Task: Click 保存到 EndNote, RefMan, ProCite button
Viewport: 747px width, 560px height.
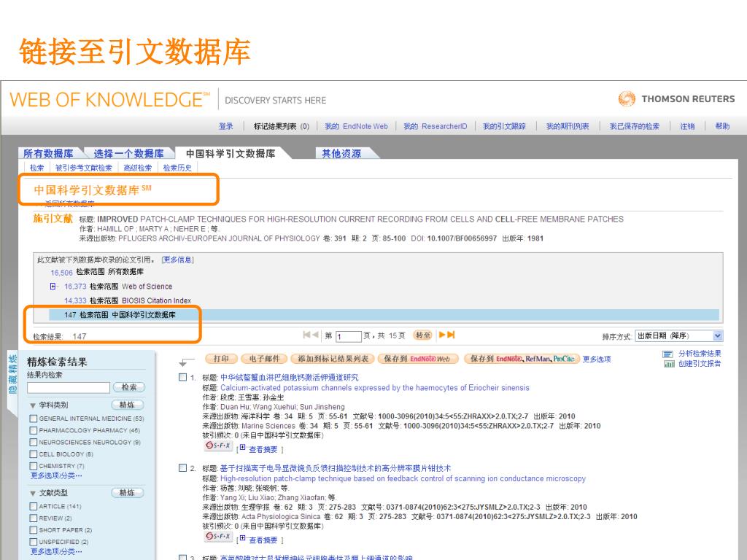Action: click(522, 359)
